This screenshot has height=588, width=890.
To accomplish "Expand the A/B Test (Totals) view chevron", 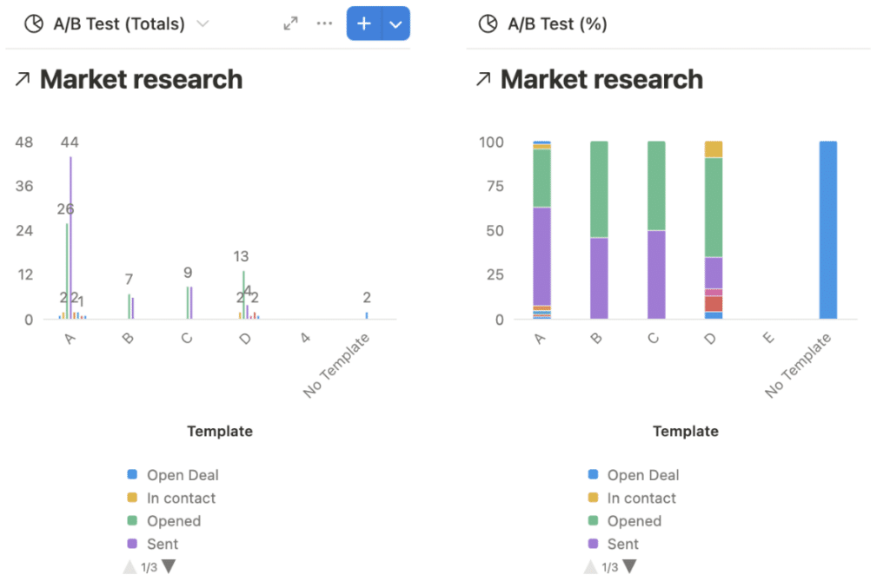I will click(x=203, y=23).
